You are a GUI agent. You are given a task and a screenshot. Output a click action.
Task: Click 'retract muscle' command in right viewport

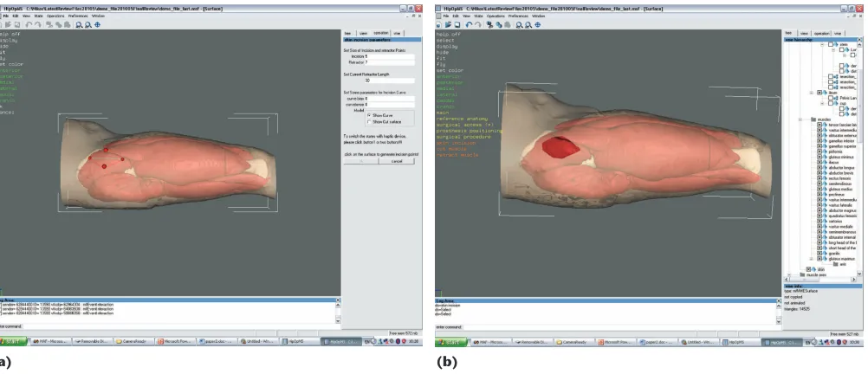[x=457, y=155]
